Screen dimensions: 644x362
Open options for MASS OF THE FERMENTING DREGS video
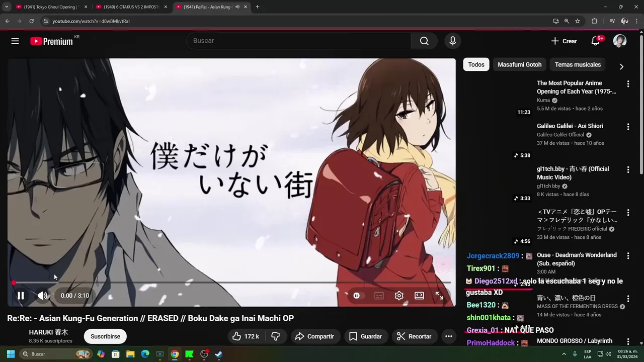coord(628,298)
